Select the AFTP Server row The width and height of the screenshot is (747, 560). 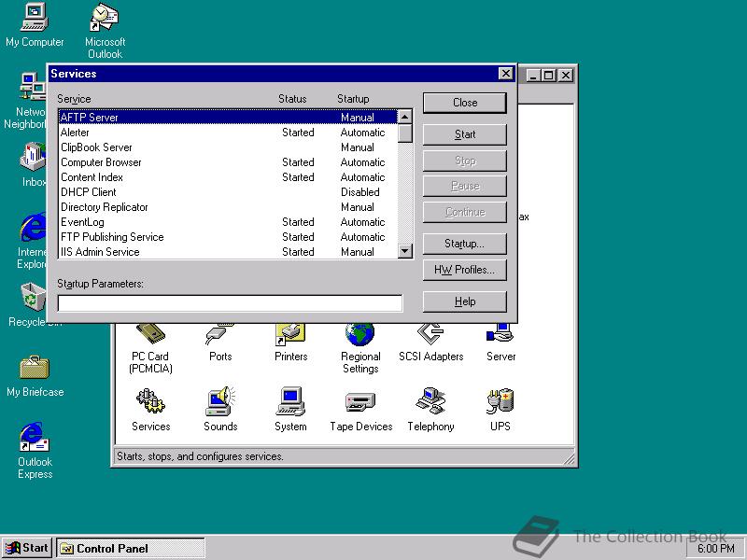228,118
